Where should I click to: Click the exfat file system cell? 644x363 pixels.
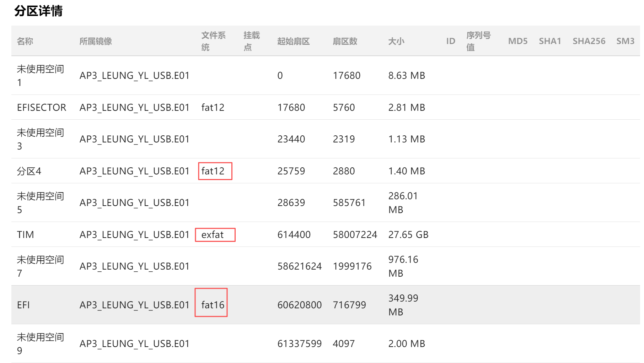tap(213, 235)
